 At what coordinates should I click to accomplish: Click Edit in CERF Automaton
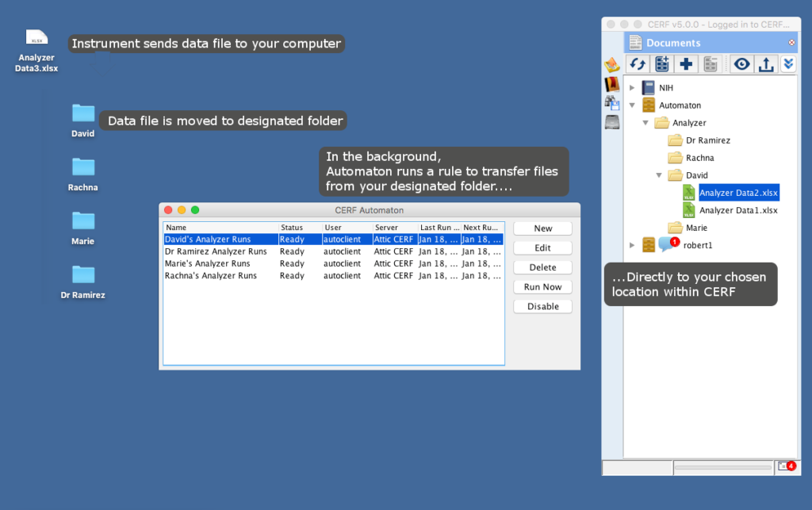[542, 248]
